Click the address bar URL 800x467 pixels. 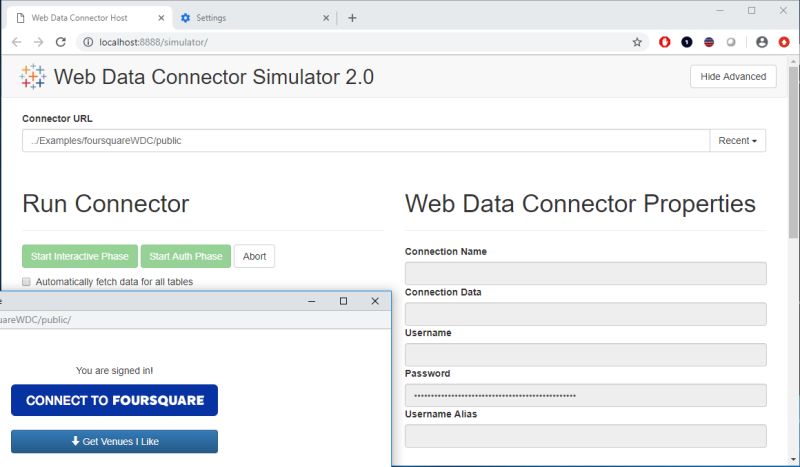tap(153, 42)
